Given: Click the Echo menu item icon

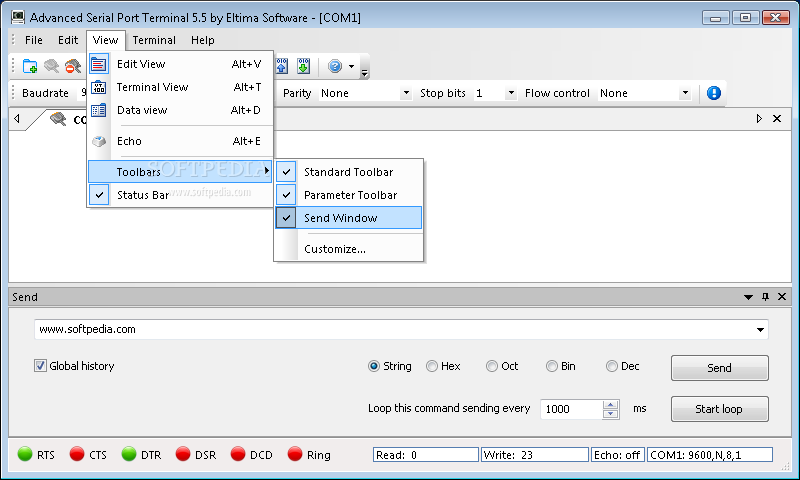Looking at the screenshot, I should 98,141.
